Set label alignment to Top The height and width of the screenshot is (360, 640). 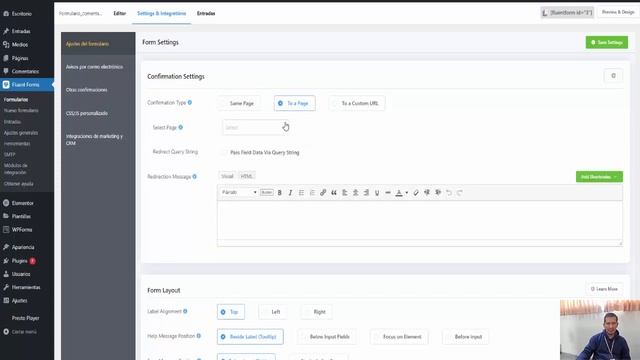(231, 312)
